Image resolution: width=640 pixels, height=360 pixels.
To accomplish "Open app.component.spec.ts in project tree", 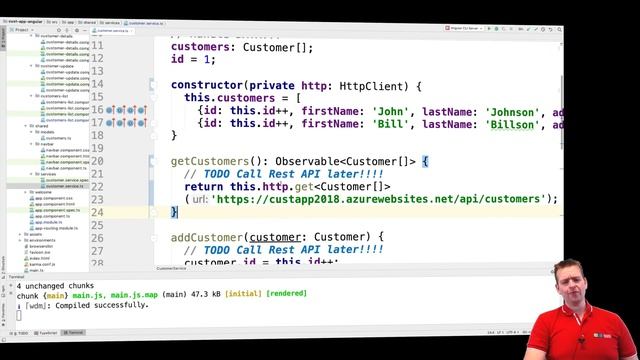I will pyautogui.click(x=55, y=210).
